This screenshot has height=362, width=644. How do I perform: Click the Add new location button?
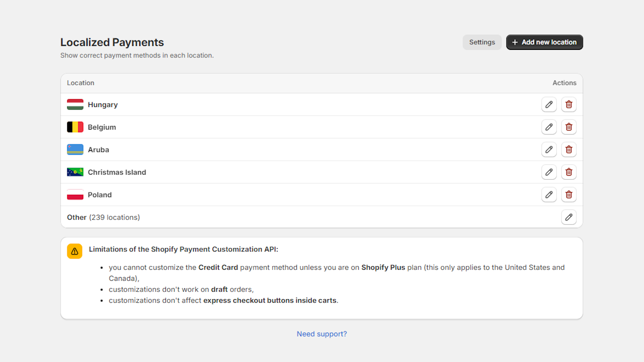544,42
